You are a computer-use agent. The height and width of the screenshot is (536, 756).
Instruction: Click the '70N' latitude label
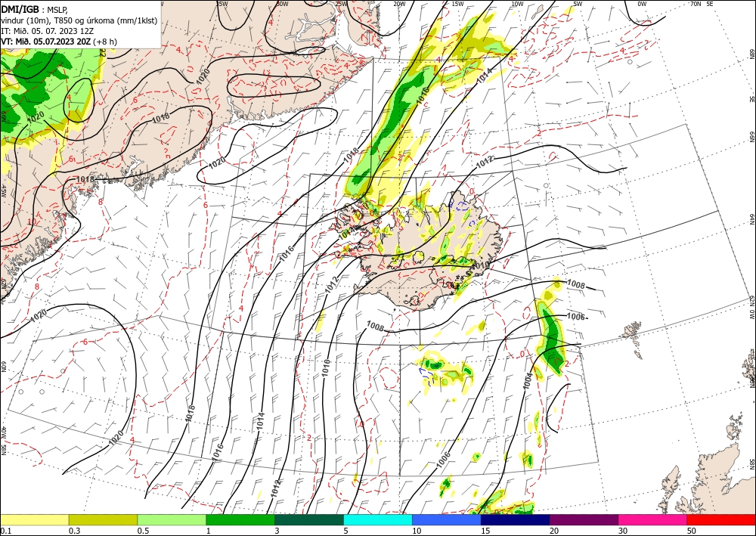(x=696, y=3)
